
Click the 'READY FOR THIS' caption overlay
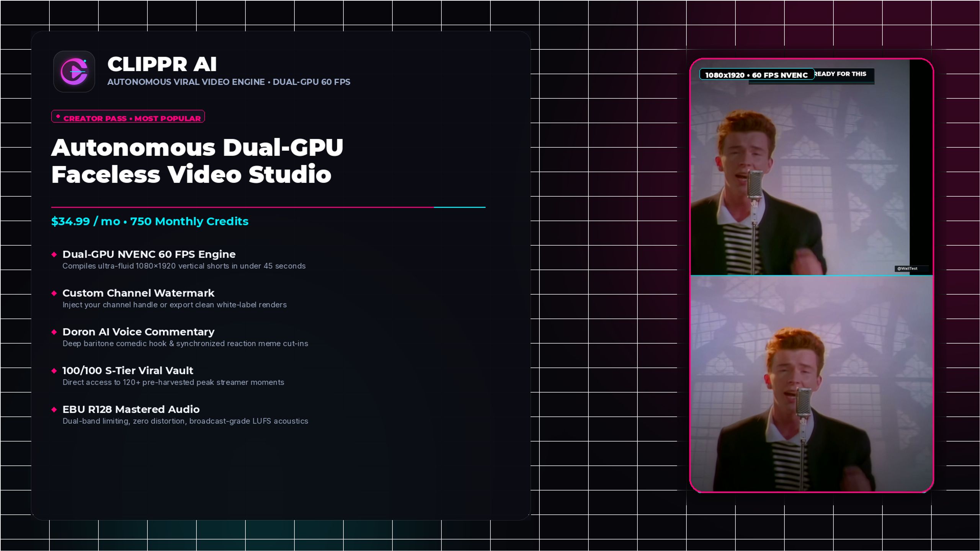pyautogui.click(x=841, y=74)
